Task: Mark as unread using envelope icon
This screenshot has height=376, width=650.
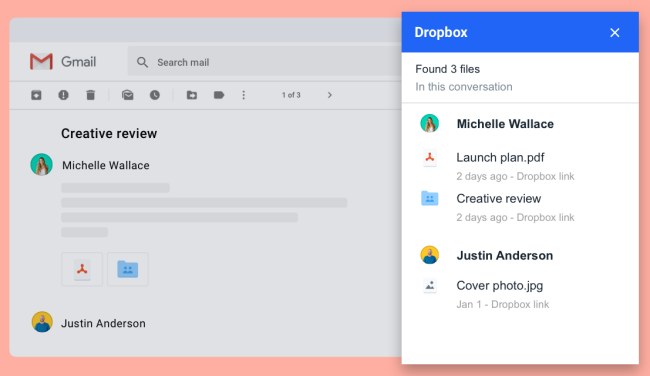Action: point(128,95)
